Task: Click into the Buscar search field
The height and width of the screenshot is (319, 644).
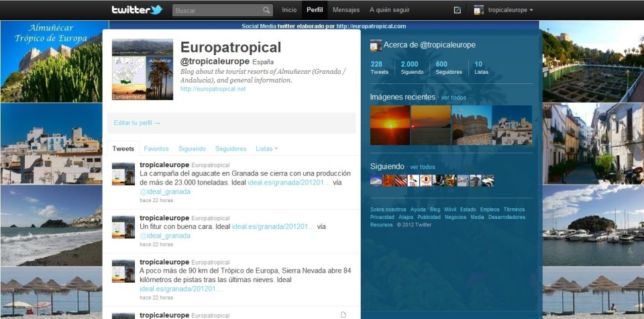Action: 217,10
